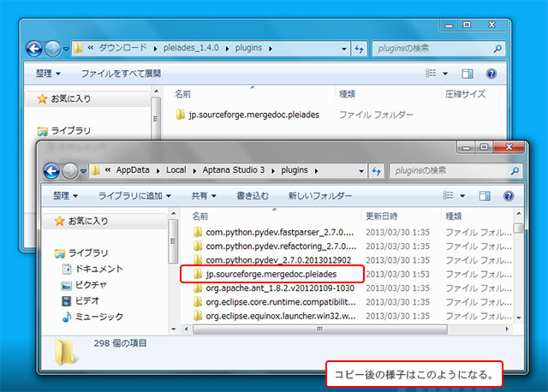This screenshot has width=548, height=392.
Task: Click search magnifier in Aptana window
Action: [515, 171]
